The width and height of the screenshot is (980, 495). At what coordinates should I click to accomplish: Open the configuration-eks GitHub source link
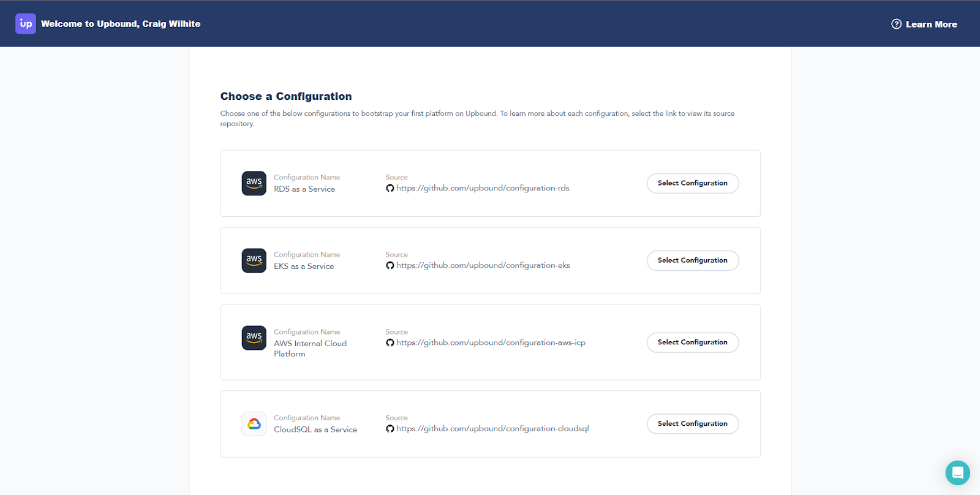click(x=483, y=265)
